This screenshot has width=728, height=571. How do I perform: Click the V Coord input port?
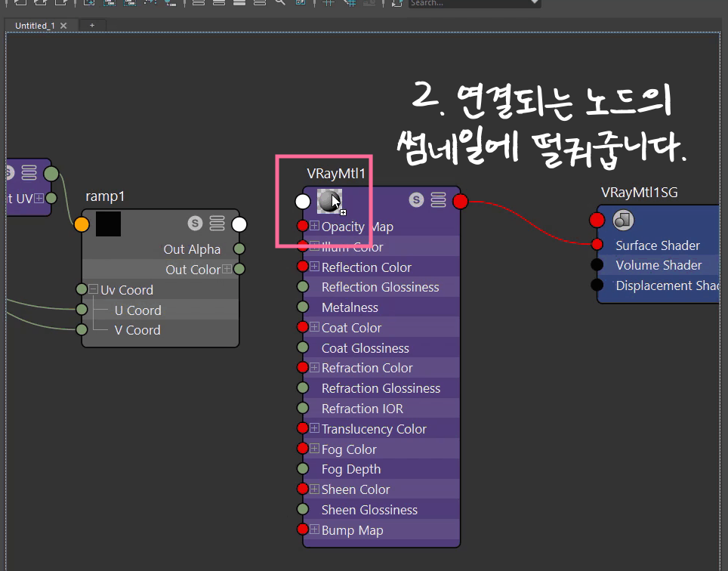(x=82, y=329)
